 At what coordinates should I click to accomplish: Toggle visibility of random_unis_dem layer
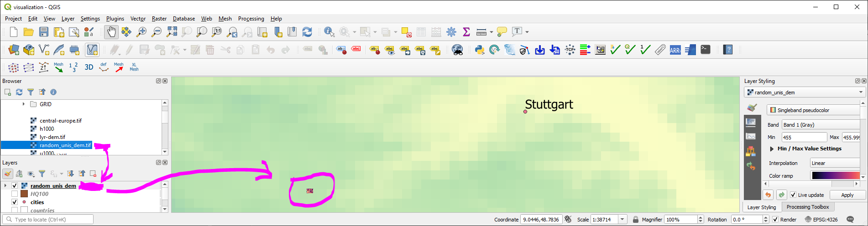[15, 186]
